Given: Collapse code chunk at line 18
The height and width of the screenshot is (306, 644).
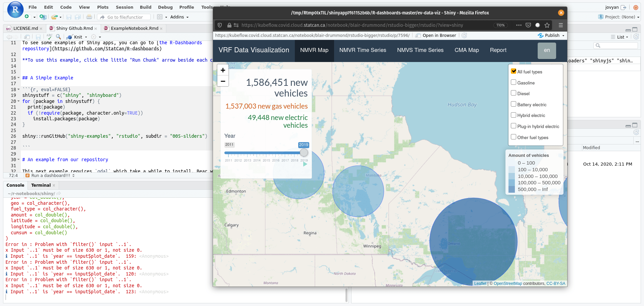Looking at the screenshot, I should 18,90.
